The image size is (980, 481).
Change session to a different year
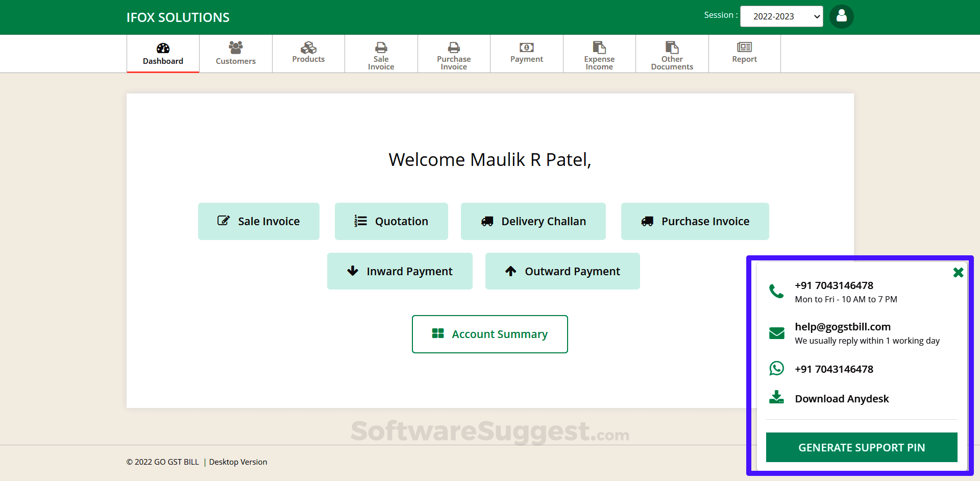[x=781, y=16]
